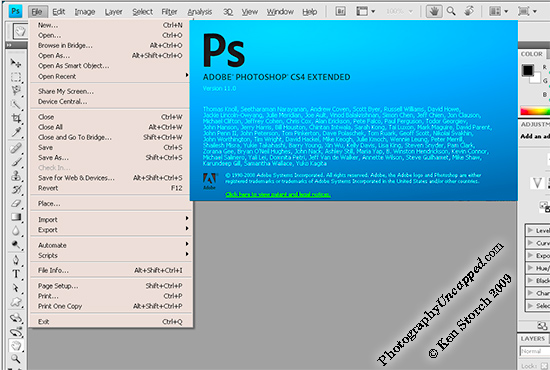Click the Vibrance adjustment icon

(537, 183)
